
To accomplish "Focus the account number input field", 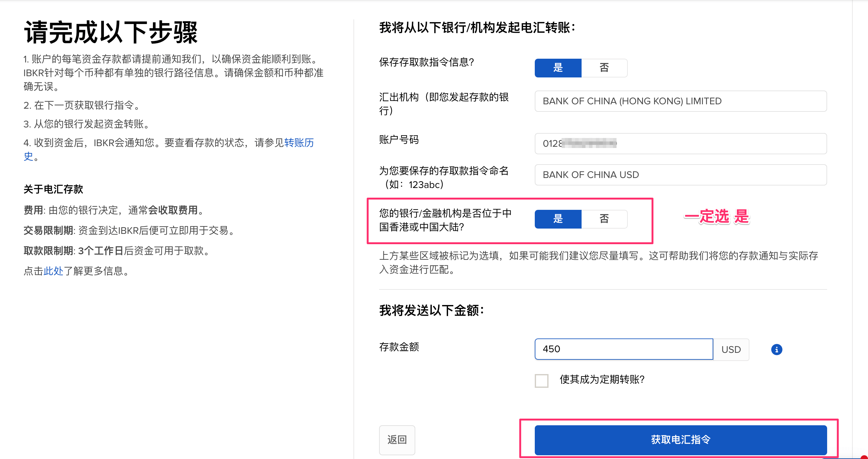I will [680, 144].
